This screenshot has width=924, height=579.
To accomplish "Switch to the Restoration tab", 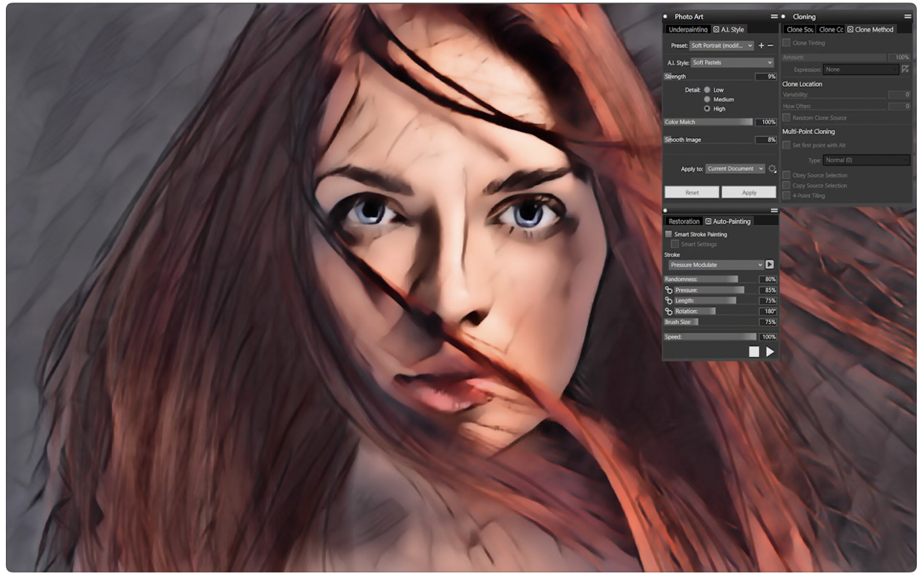I will [x=684, y=222].
